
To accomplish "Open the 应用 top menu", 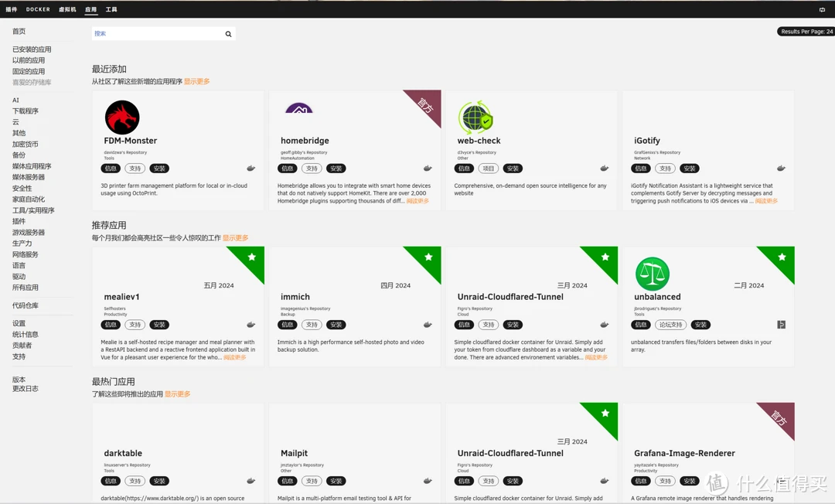I will (x=91, y=9).
